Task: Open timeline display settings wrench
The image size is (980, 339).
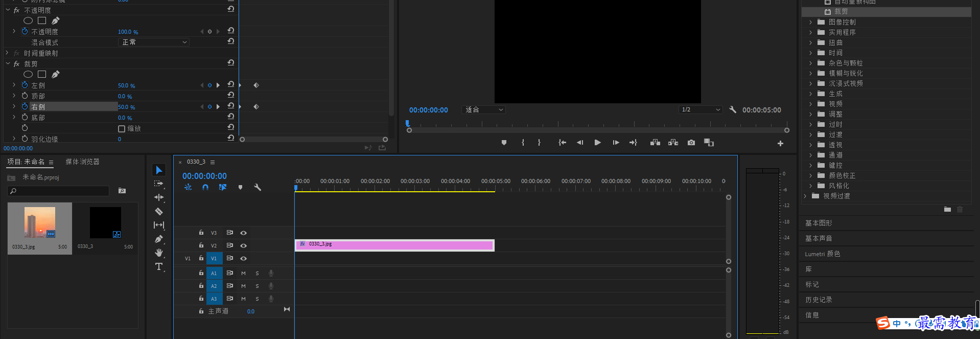Action: 258,188
